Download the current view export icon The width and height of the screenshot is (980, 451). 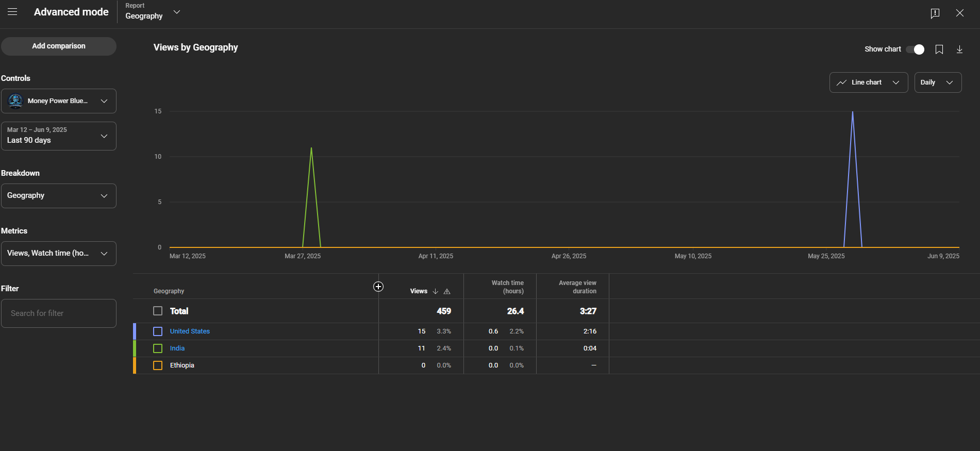[959, 49]
